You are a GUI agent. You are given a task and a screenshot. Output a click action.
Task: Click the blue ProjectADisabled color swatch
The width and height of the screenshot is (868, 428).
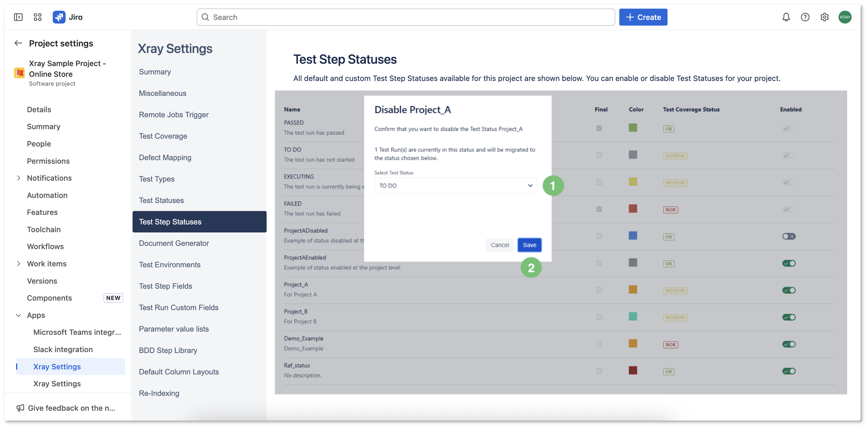pos(632,235)
